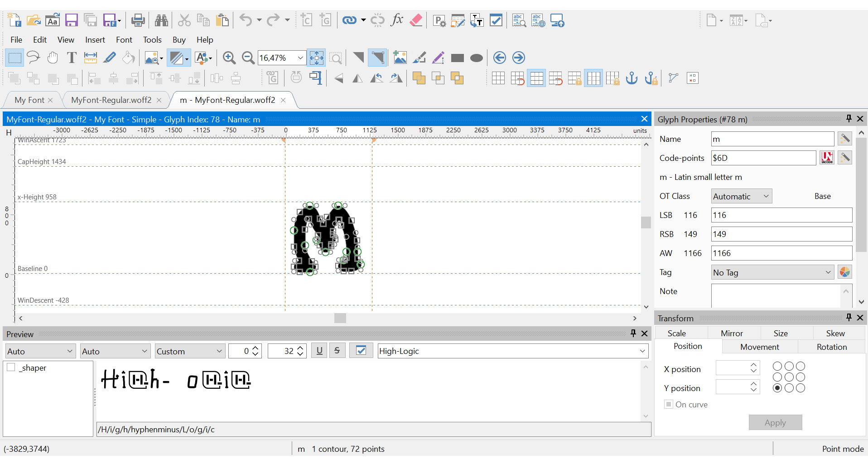The width and height of the screenshot is (868, 464).
Task: Increase the preview font size stepper
Action: pyautogui.click(x=300, y=348)
